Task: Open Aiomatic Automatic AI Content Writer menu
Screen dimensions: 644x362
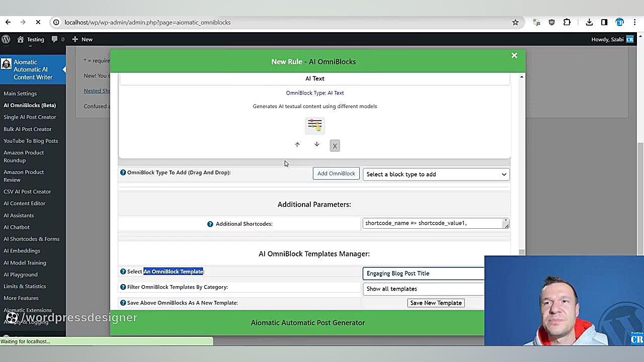Action: click(x=33, y=70)
